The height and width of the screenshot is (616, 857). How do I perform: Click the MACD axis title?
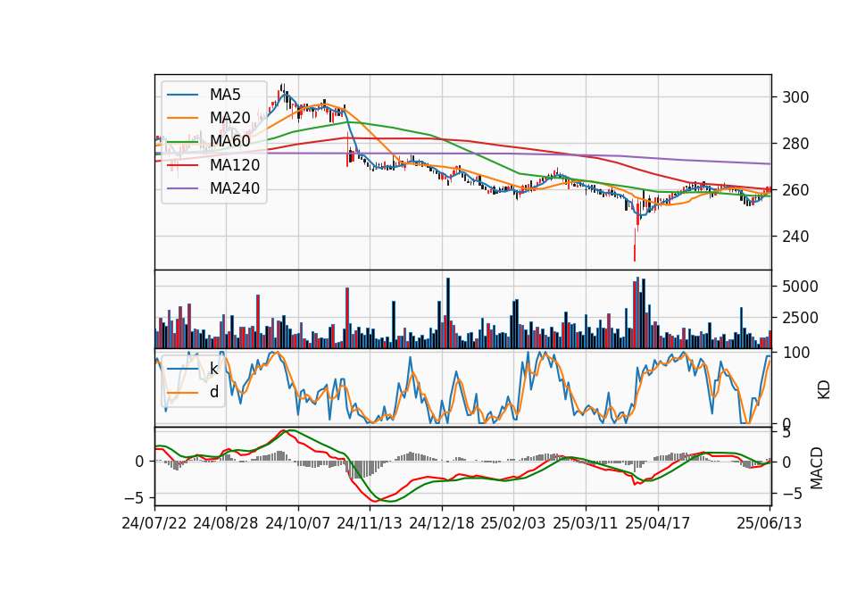[817, 468]
